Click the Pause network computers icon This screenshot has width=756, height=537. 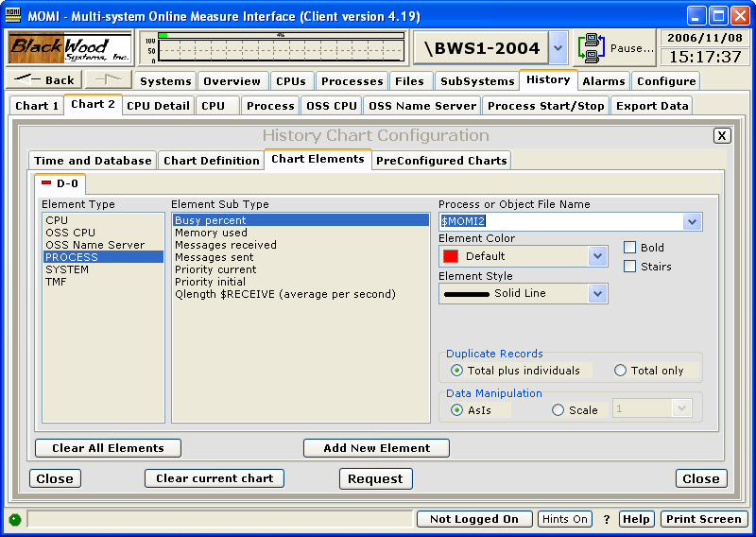tap(592, 48)
